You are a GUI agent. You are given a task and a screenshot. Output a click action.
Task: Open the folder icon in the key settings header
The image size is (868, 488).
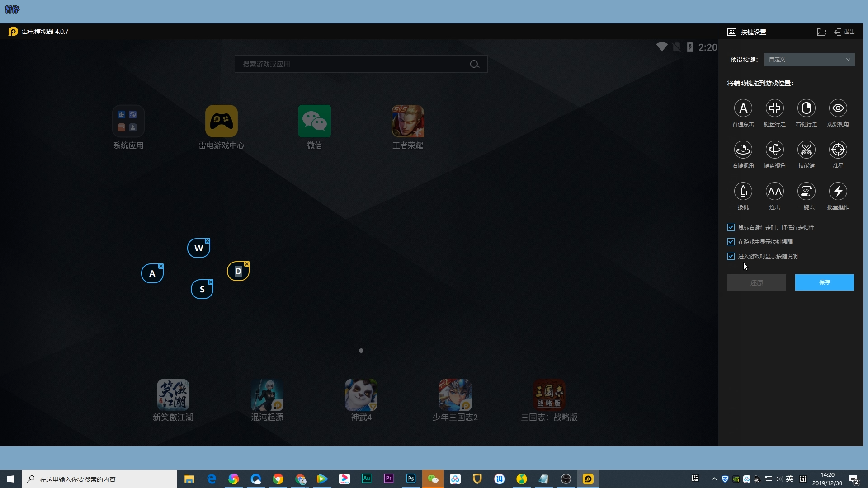click(821, 32)
